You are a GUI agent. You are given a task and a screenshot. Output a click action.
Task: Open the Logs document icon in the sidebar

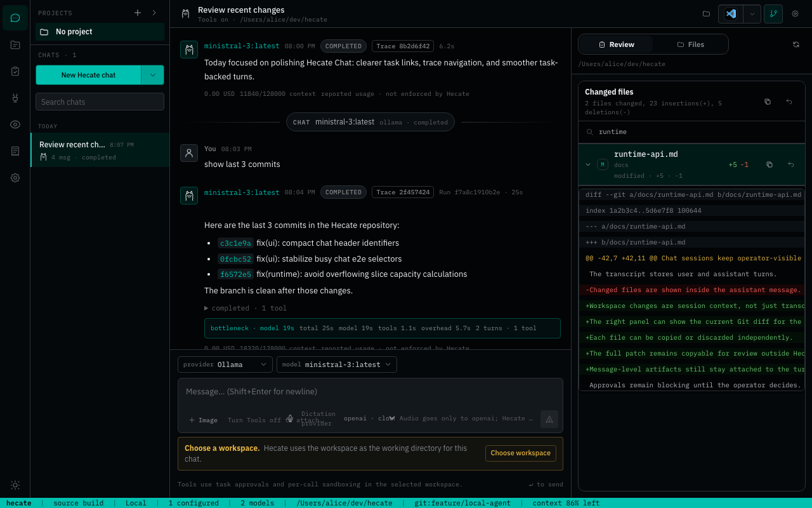pyautogui.click(x=15, y=151)
